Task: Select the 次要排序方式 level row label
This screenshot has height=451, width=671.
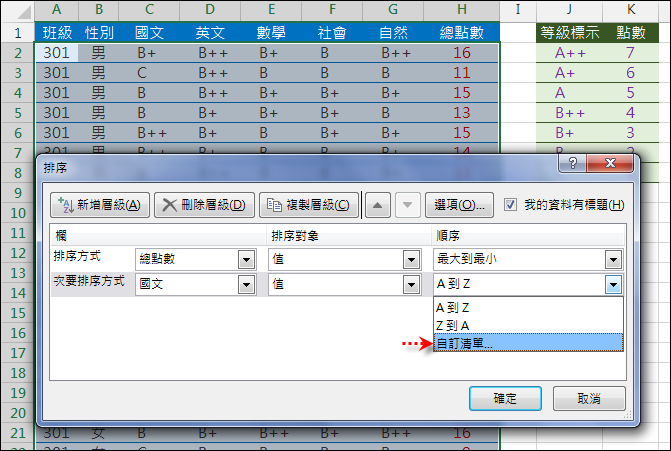Action: click(x=89, y=281)
